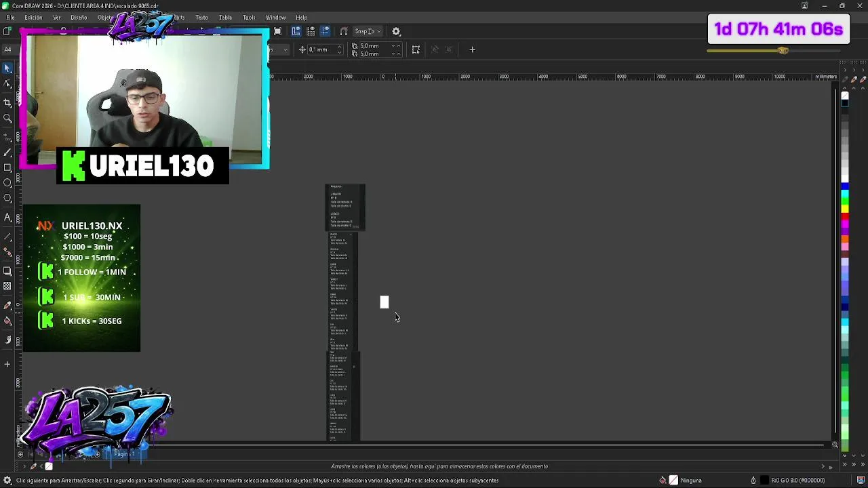
Task: Click the outline pen icon in status bar
Action: [753, 481]
